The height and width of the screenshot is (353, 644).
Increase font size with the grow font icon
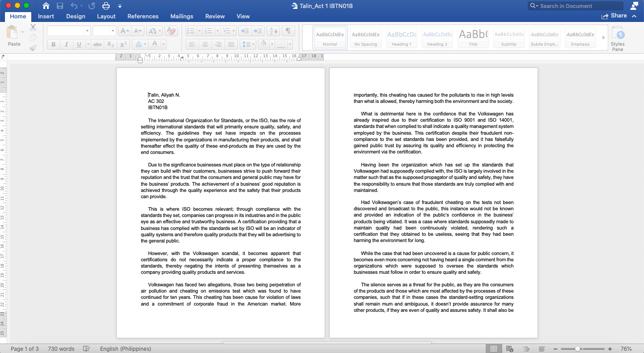coord(125,31)
